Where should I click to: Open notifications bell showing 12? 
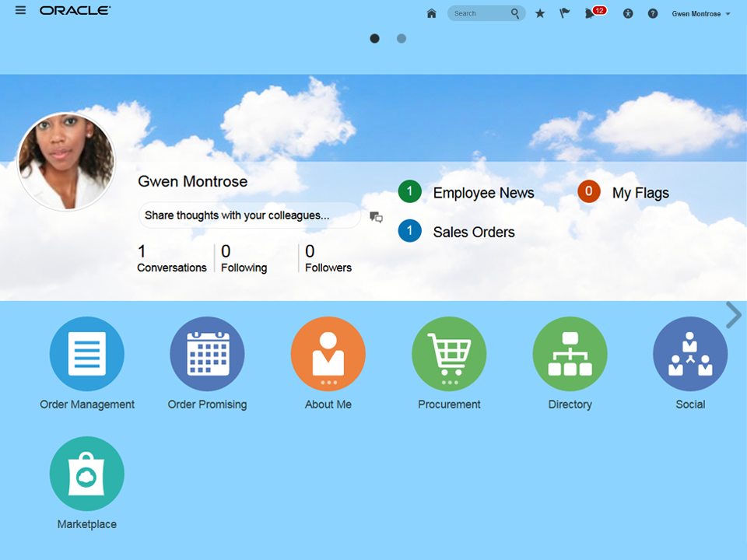[595, 12]
